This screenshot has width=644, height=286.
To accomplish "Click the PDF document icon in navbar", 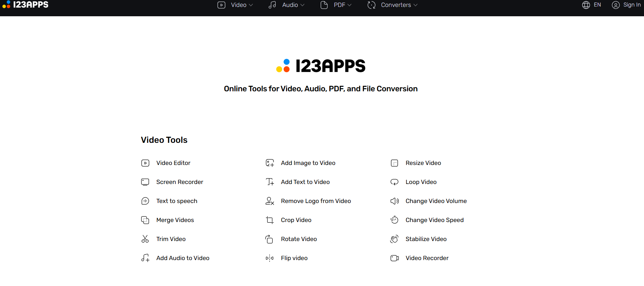I will click(324, 5).
